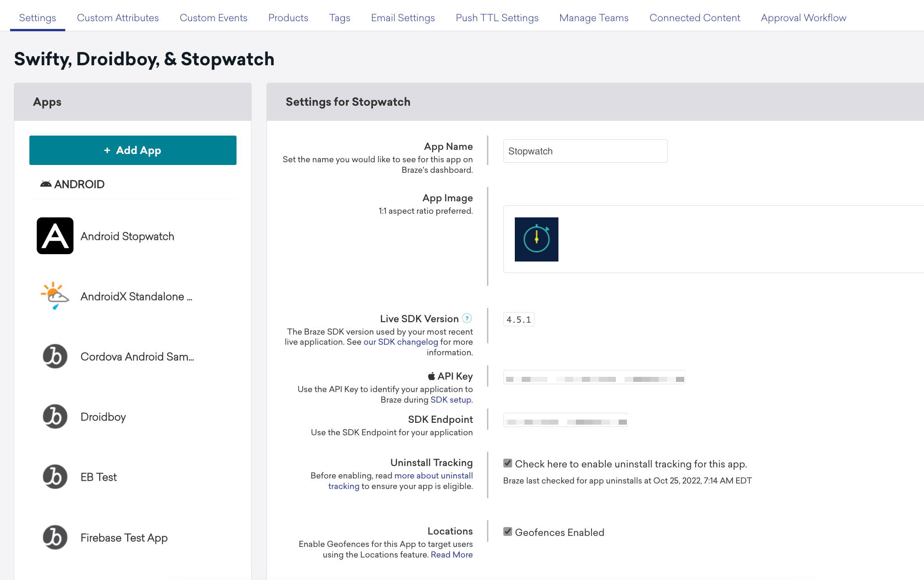Open the Tags tab
The height and width of the screenshot is (580, 924).
click(x=340, y=17)
